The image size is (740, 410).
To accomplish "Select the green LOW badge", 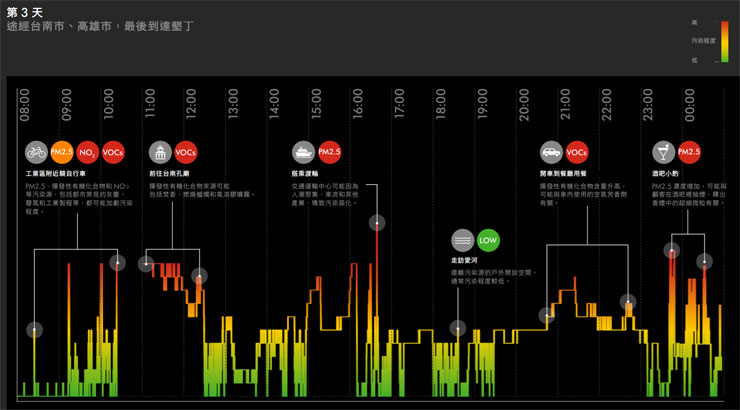I will (x=488, y=241).
